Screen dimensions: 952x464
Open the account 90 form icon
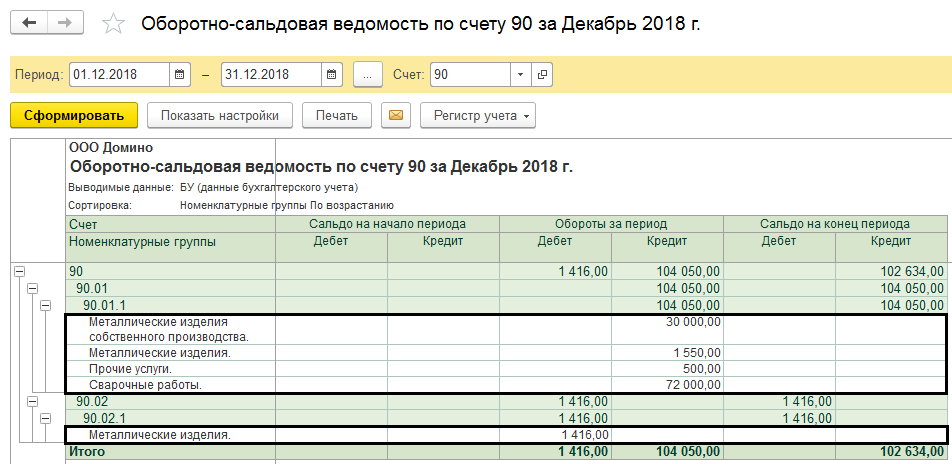542,75
